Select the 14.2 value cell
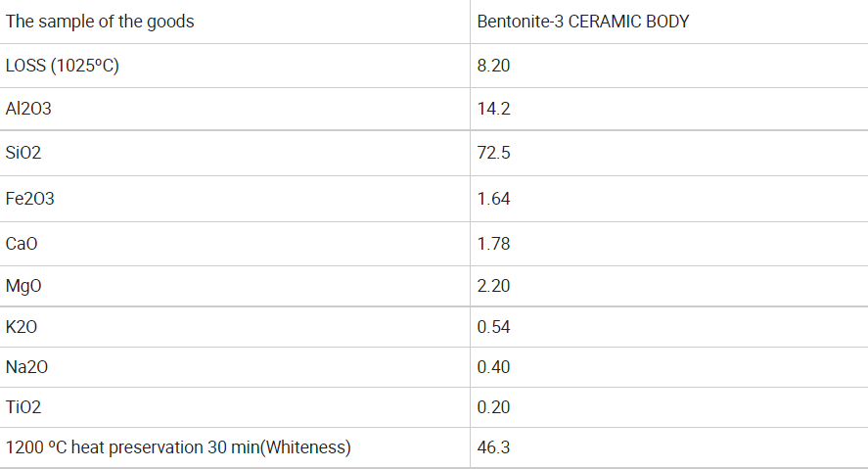Screen dimensions: 868x469 pyautogui.click(x=494, y=109)
